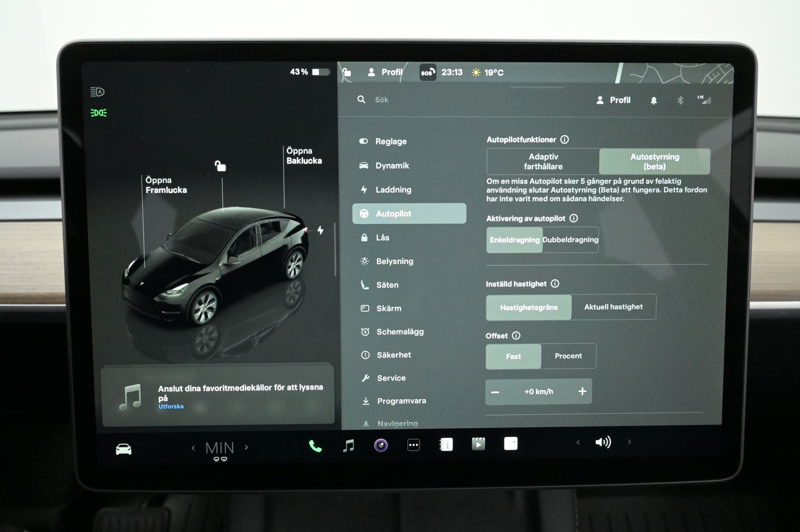Viewport: 800px width, 532px height.
Task: Open charge port via lightning bolt
Action: (x=320, y=230)
